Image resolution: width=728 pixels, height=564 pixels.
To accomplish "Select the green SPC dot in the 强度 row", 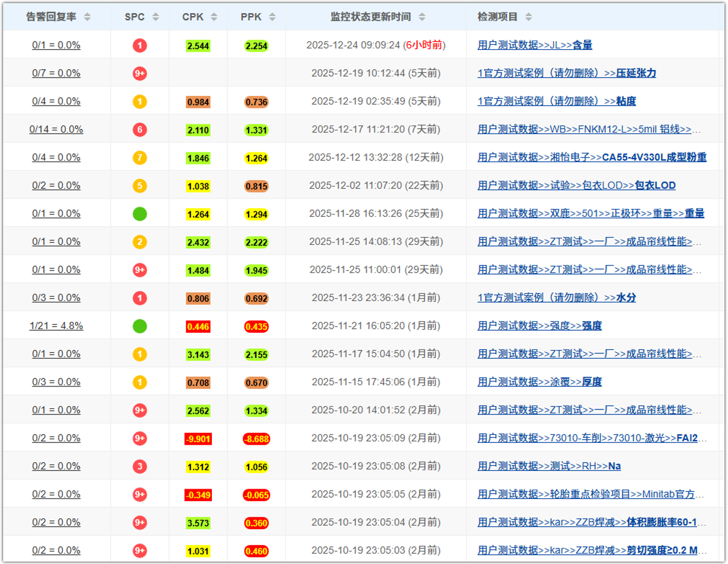I will point(139,326).
